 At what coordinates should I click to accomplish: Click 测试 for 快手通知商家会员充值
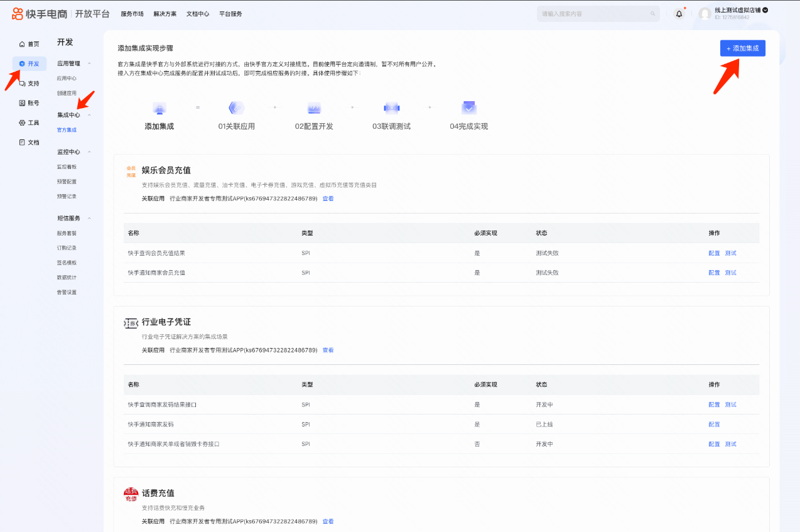[730, 273]
